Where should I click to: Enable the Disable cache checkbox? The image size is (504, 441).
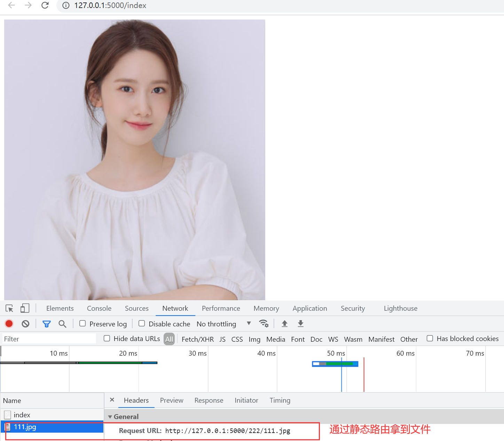point(142,324)
